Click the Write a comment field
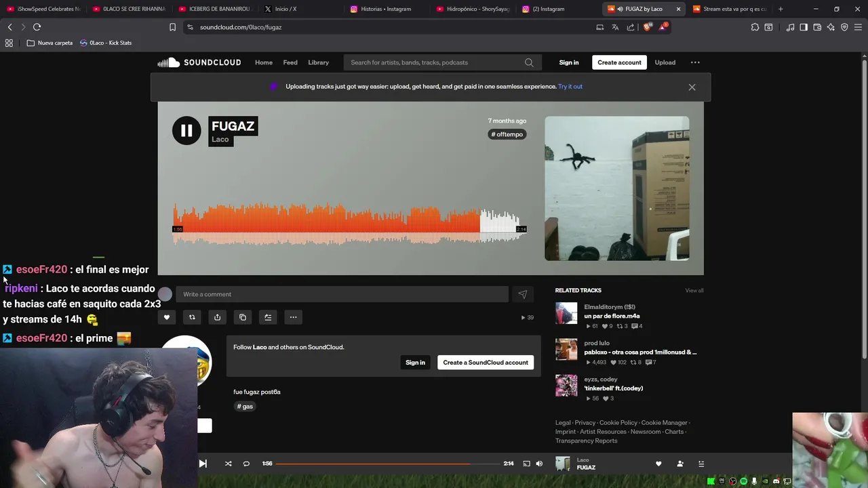This screenshot has width=868, height=488. [x=342, y=294]
